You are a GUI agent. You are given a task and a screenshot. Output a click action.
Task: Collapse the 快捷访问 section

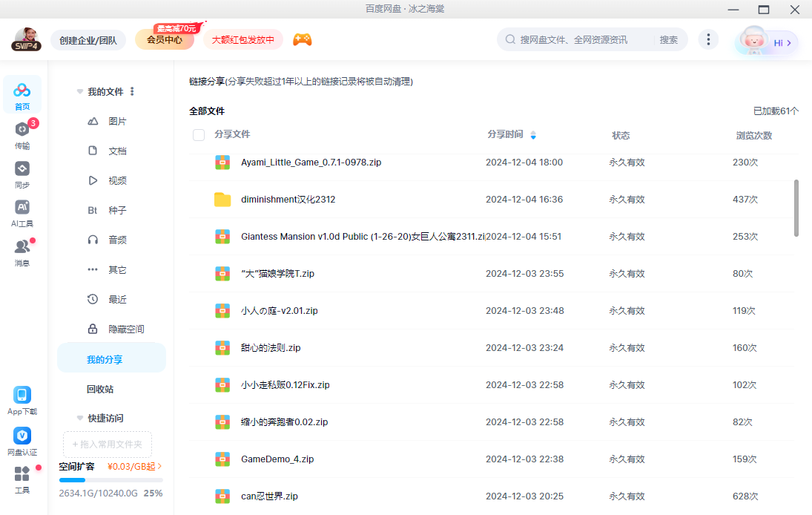point(80,418)
